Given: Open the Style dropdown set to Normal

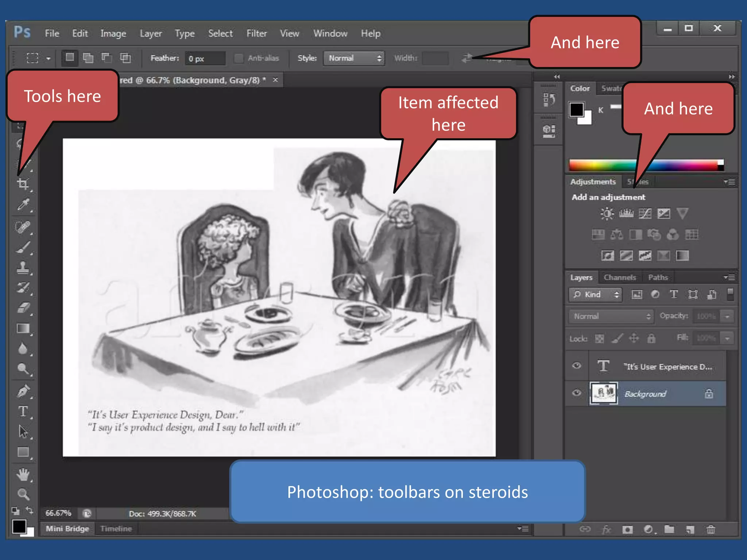Looking at the screenshot, I should pyautogui.click(x=354, y=58).
